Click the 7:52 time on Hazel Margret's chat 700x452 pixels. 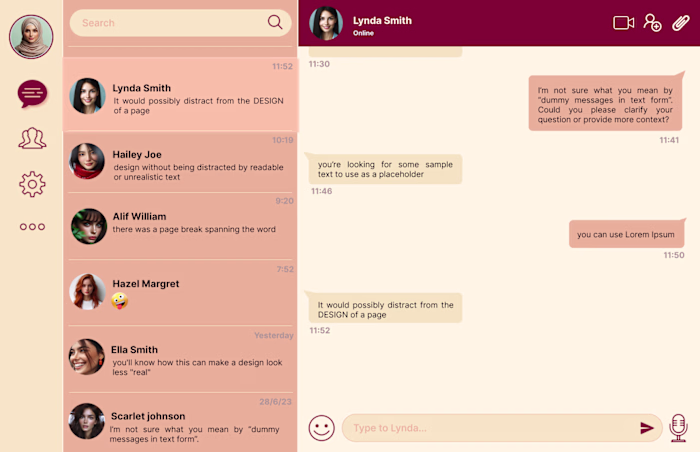coord(285,269)
